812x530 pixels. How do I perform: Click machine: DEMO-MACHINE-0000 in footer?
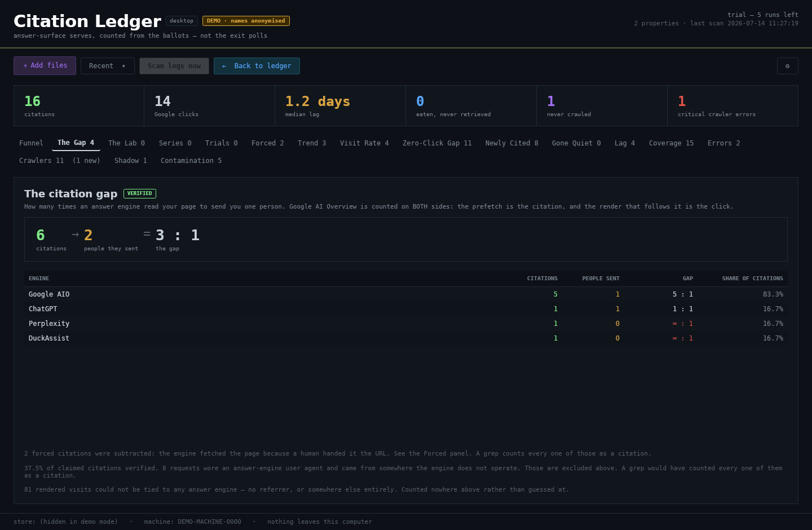192,522
